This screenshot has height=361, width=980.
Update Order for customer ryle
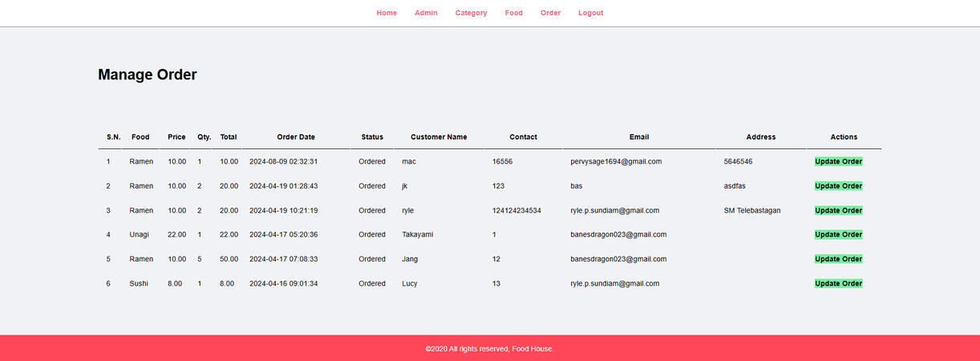[838, 210]
